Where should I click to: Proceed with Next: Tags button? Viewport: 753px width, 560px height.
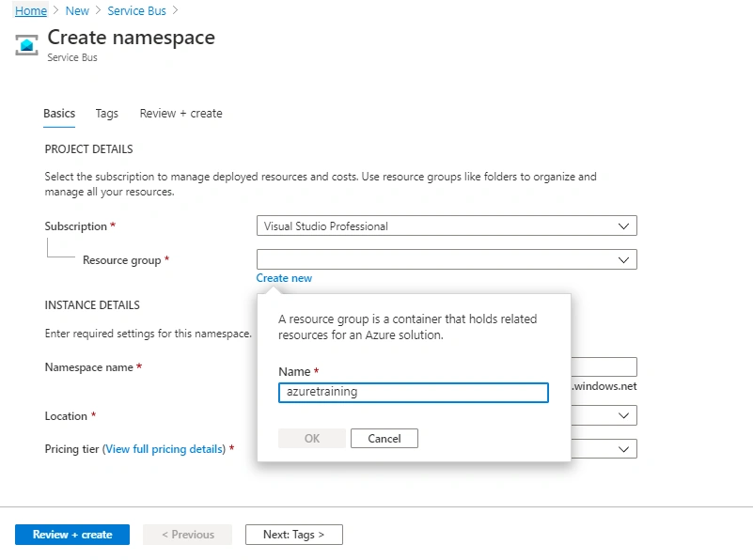point(294,535)
